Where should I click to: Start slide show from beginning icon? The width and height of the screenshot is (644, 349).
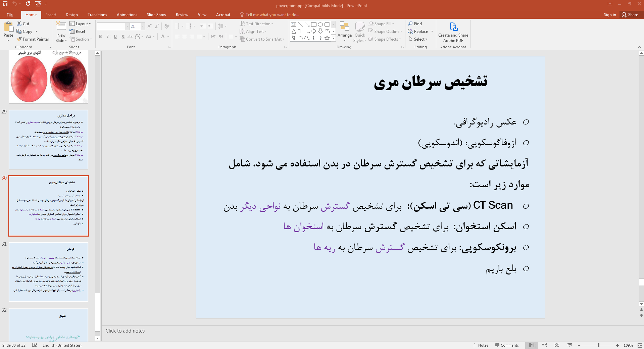38,4
